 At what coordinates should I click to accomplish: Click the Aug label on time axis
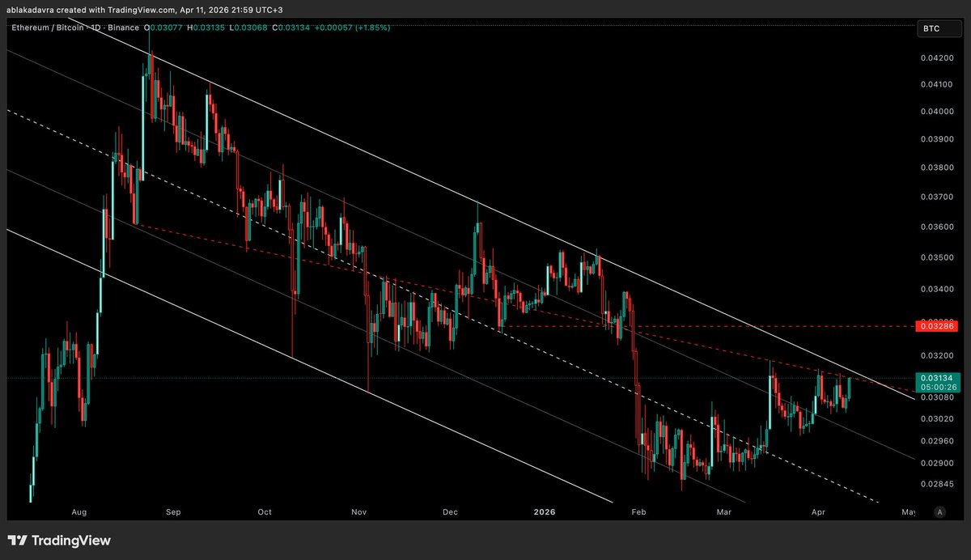(78, 511)
